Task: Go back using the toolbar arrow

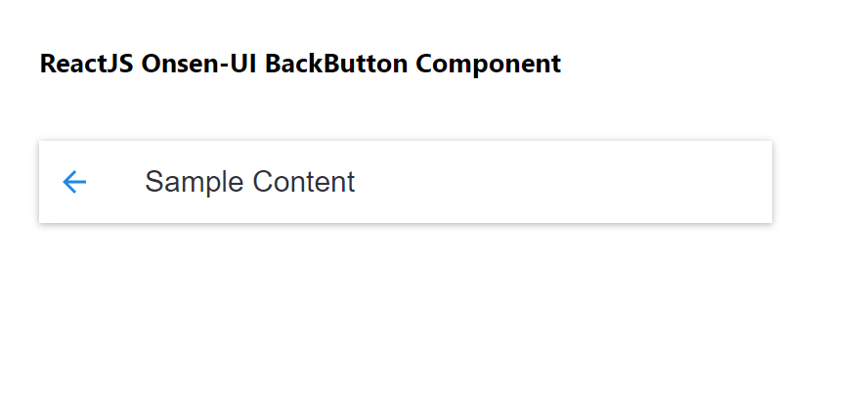Action: point(74,182)
